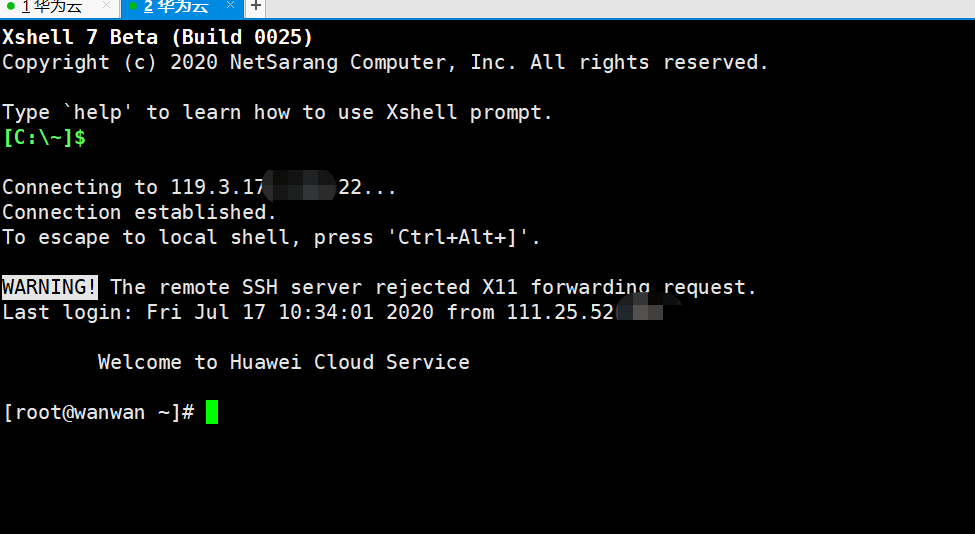
Task: Click the Xshell 7 Beta build header
Action: point(157,37)
